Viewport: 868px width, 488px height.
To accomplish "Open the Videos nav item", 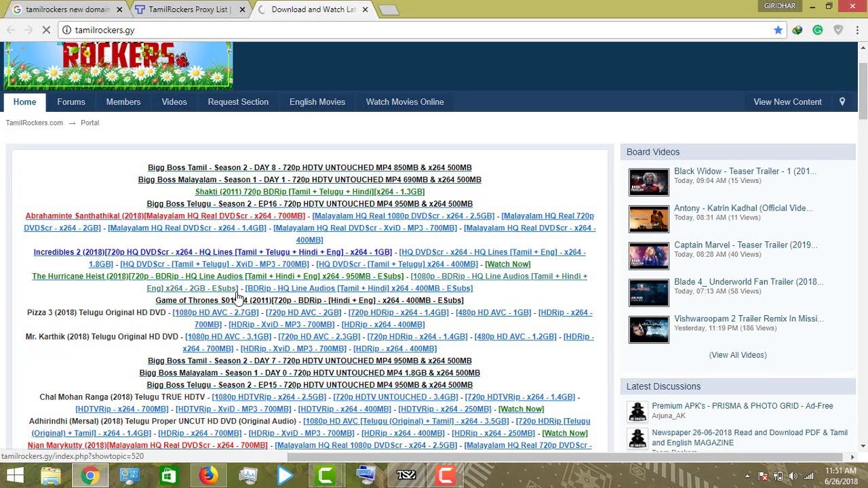I will [174, 102].
